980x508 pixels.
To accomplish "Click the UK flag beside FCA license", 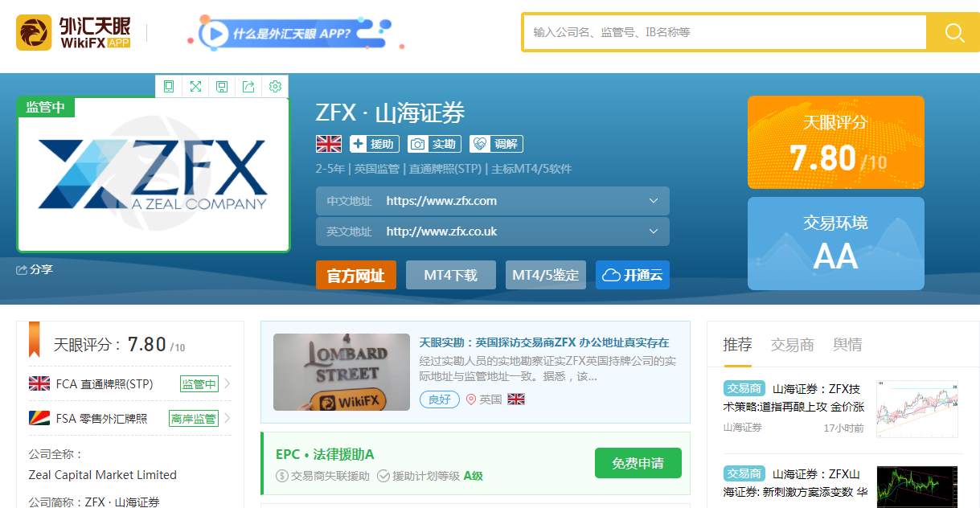I will click(x=39, y=383).
